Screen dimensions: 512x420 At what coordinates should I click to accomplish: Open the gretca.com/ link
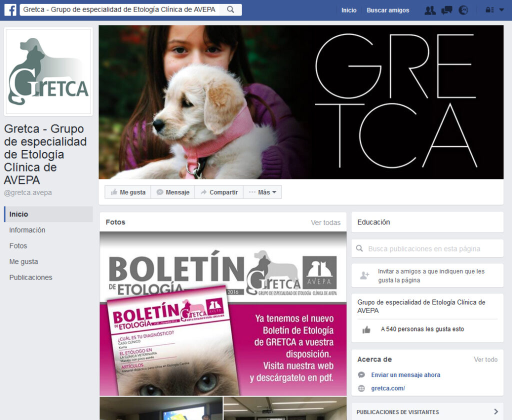388,388
